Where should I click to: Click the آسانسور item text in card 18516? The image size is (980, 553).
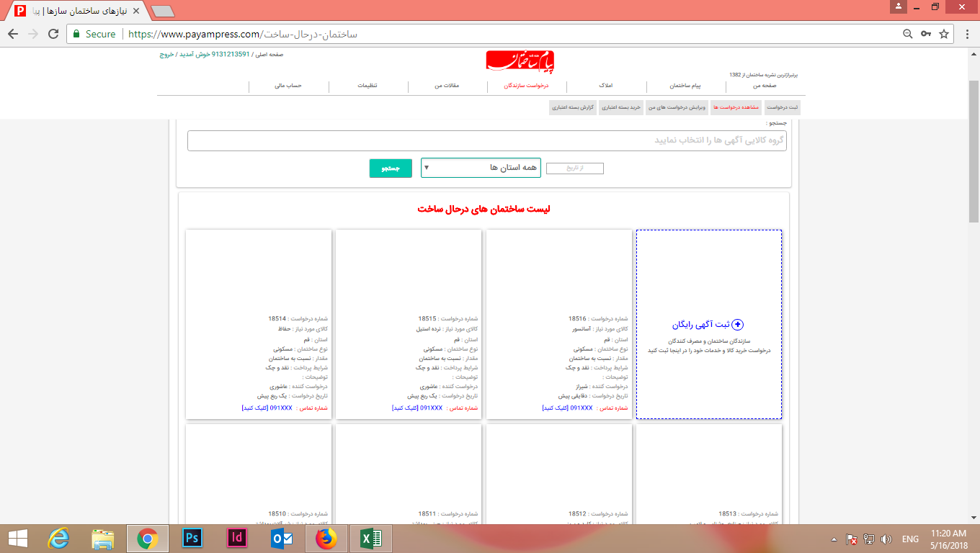pyautogui.click(x=582, y=328)
